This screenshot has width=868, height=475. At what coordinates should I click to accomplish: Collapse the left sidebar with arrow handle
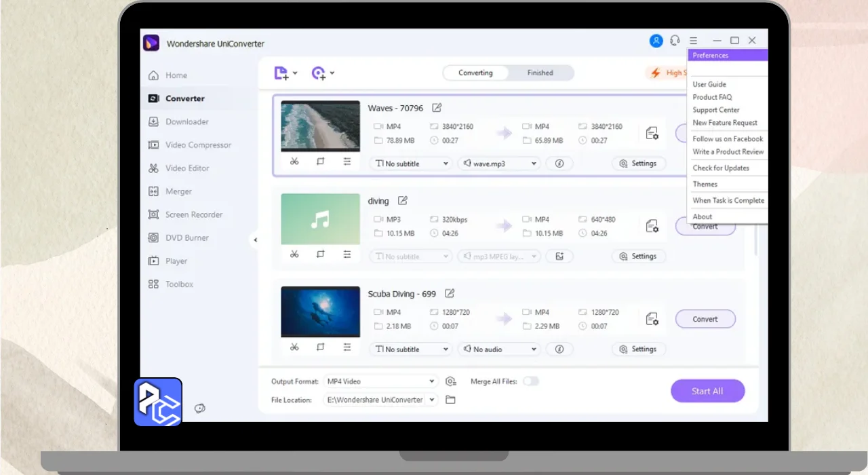256,240
